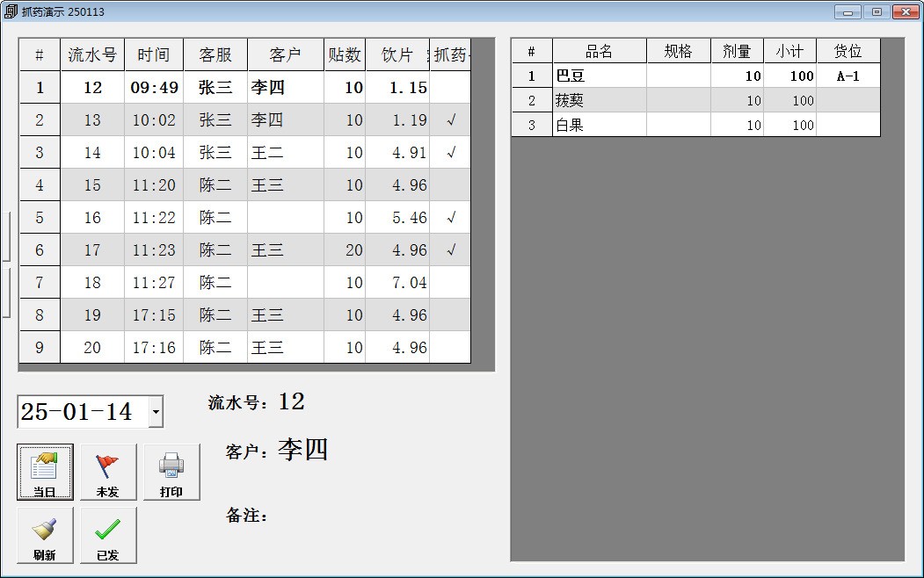Viewport: 924px width, 578px height.
Task: Check the 抓药 cell for serial 15
Action: 450,185
